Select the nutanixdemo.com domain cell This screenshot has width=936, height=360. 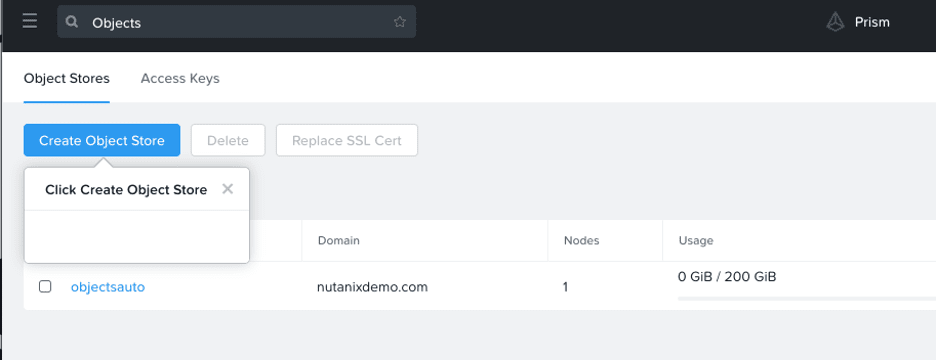click(372, 287)
